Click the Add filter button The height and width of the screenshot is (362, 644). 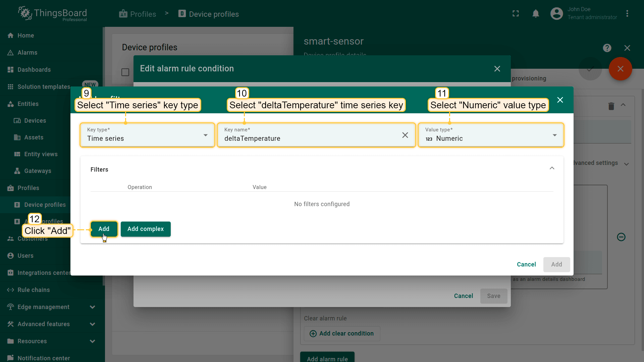click(x=104, y=229)
